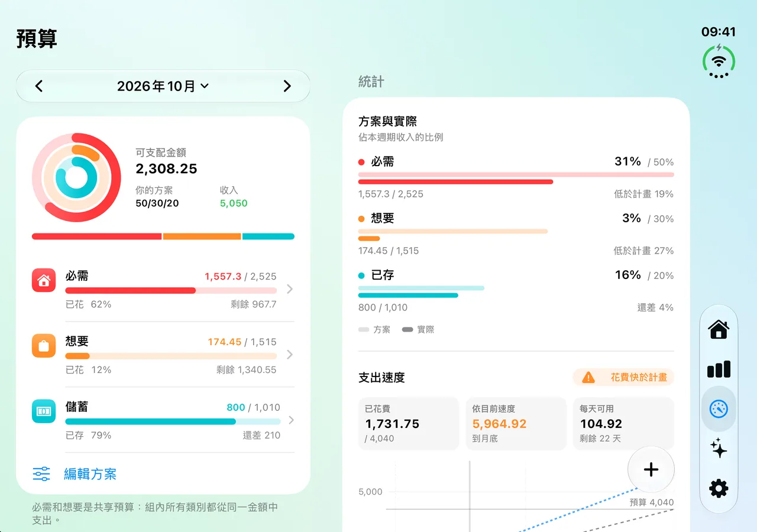Open the 2026年10月 month picker
757x532 pixels.
click(x=163, y=86)
